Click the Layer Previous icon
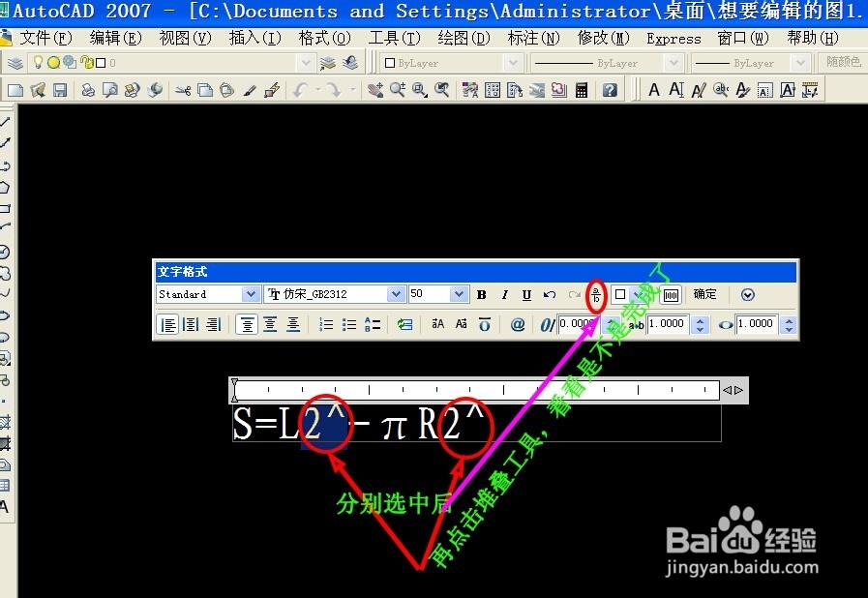This screenshot has height=598, width=868. click(x=350, y=63)
